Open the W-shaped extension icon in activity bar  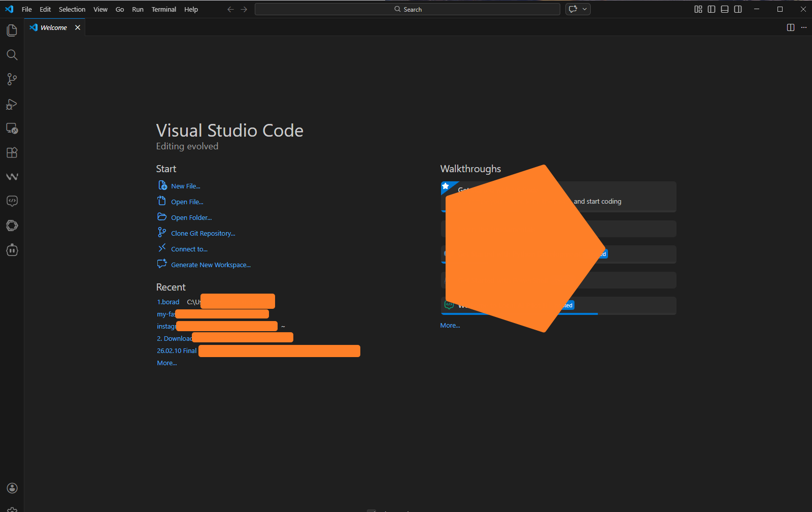pos(12,177)
